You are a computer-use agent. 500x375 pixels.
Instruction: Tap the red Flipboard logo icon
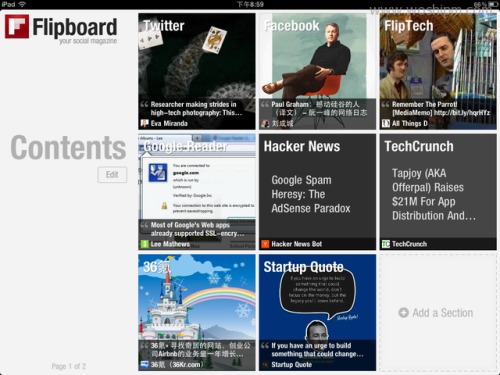[17, 26]
